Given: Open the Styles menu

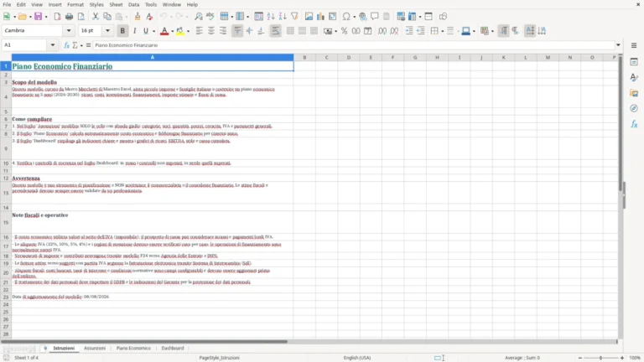Looking at the screenshot, I should point(96,4).
